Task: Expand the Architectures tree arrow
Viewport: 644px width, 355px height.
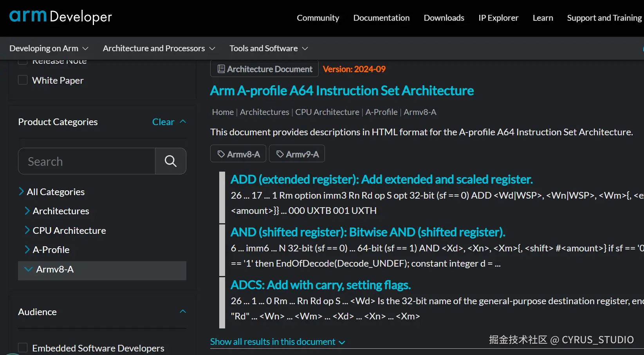Action: pyautogui.click(x=27, y=211)
